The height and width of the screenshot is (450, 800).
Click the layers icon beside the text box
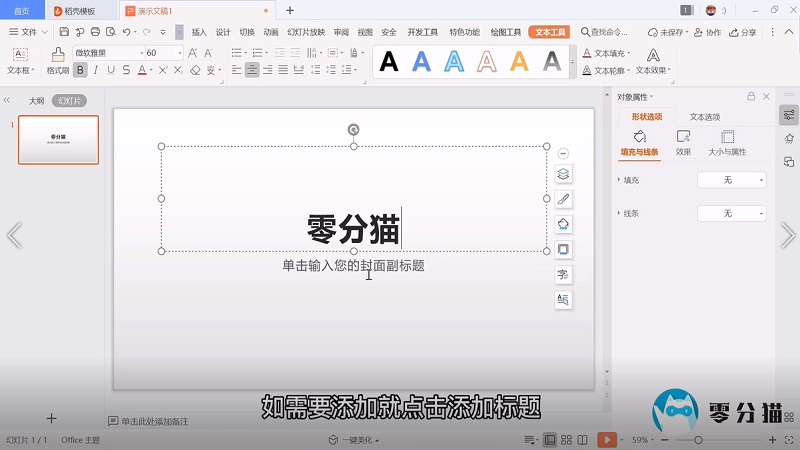[563, 174]
